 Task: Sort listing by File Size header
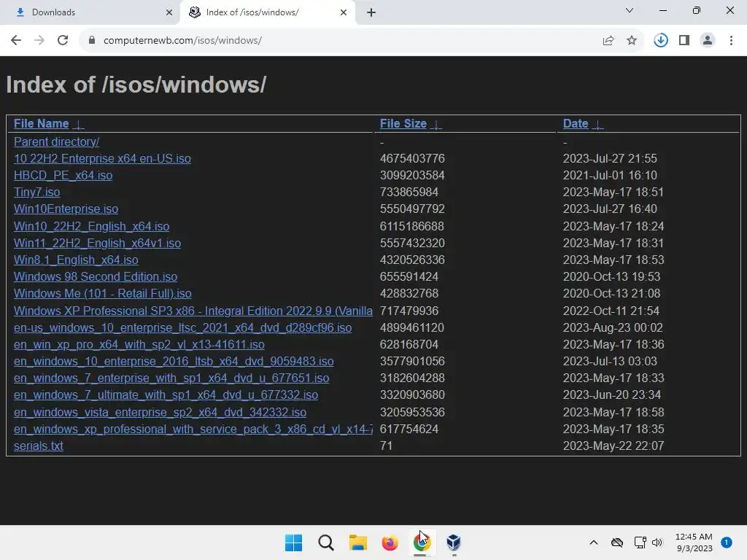(403, 124)
